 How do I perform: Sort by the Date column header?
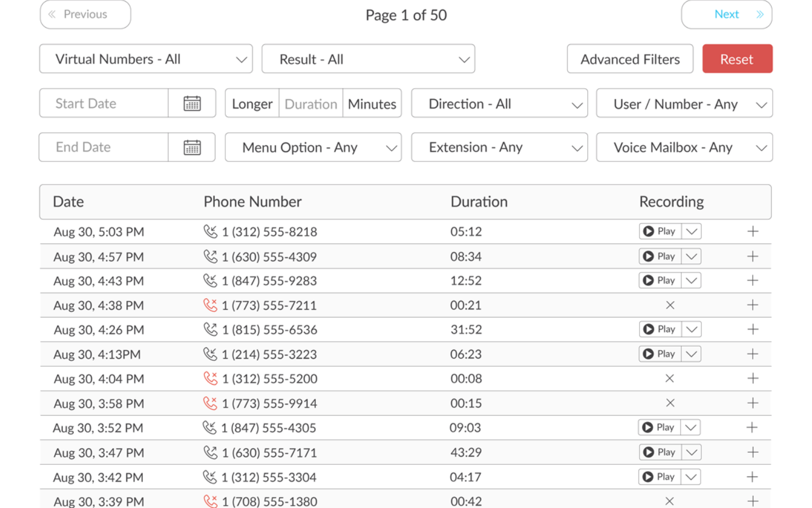coord(68,202)
